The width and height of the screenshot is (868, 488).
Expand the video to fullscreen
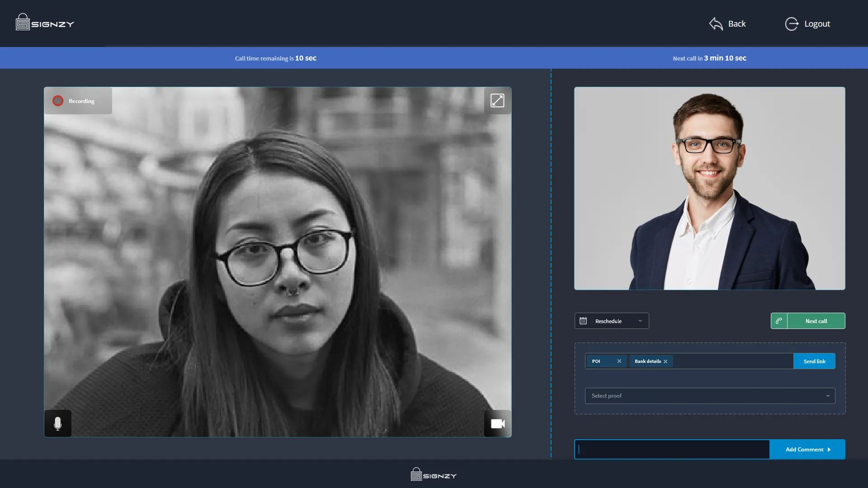point(497,100)
